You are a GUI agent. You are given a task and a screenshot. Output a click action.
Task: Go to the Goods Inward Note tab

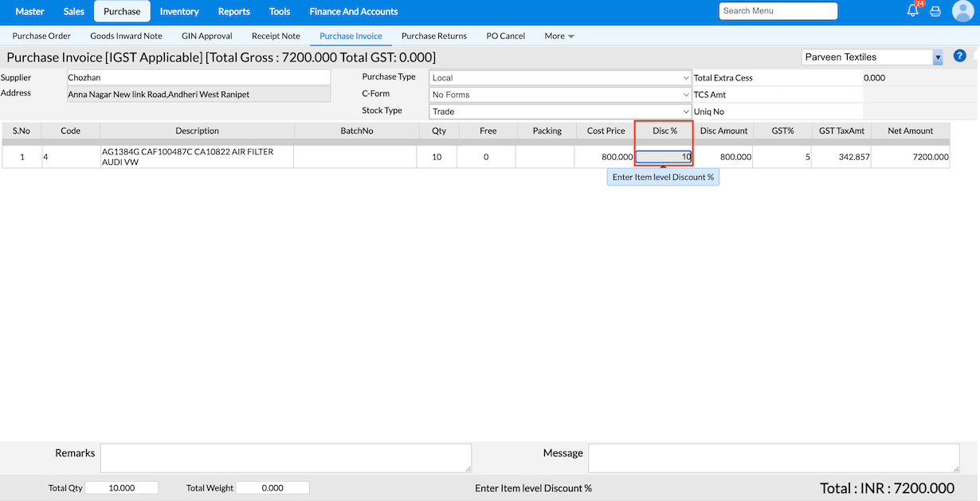(126, 36)
